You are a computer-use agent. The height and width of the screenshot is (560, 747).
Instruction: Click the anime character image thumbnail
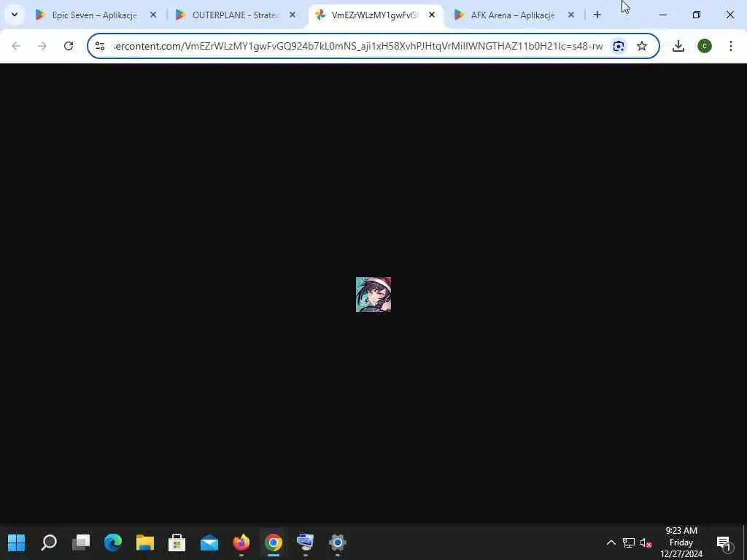(x=373, y=295)
